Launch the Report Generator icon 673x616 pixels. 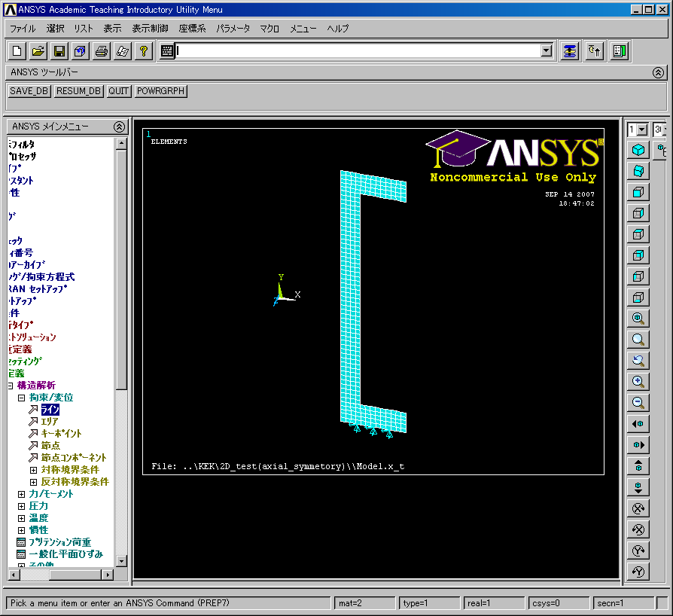point(122,51)
